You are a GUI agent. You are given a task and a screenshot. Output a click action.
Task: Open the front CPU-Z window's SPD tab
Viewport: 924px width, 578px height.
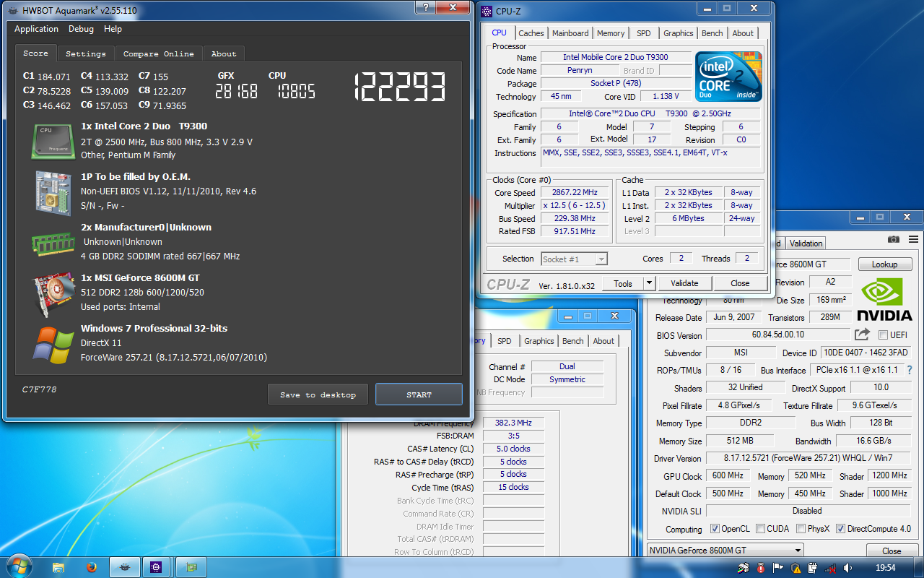(643, 33)
